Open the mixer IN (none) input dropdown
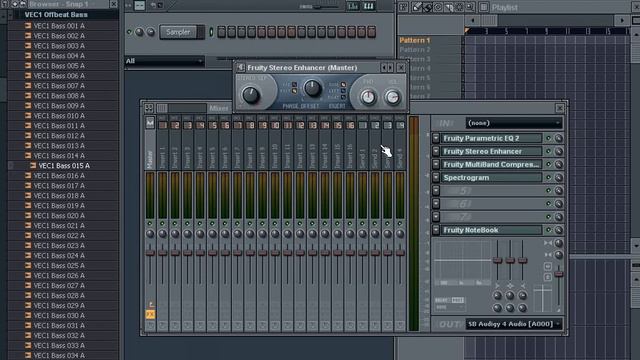This screenshot has width=640, height=360. [514, 123]
